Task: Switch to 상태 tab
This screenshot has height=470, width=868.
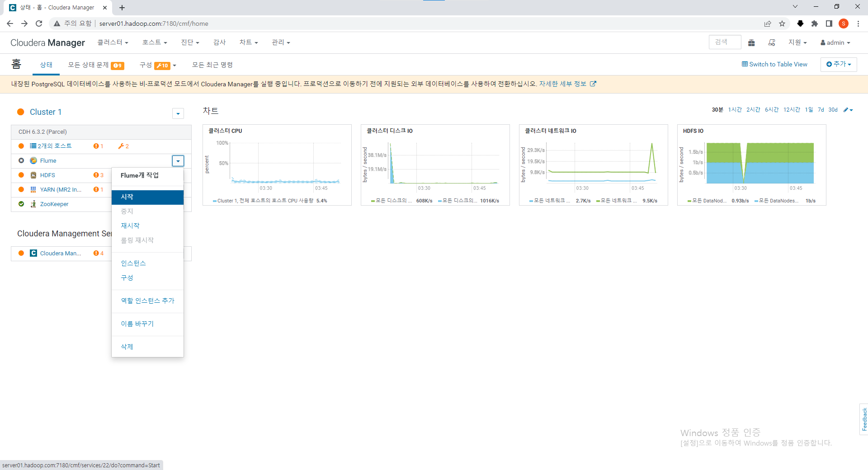Action: click(x=46, y=65)
